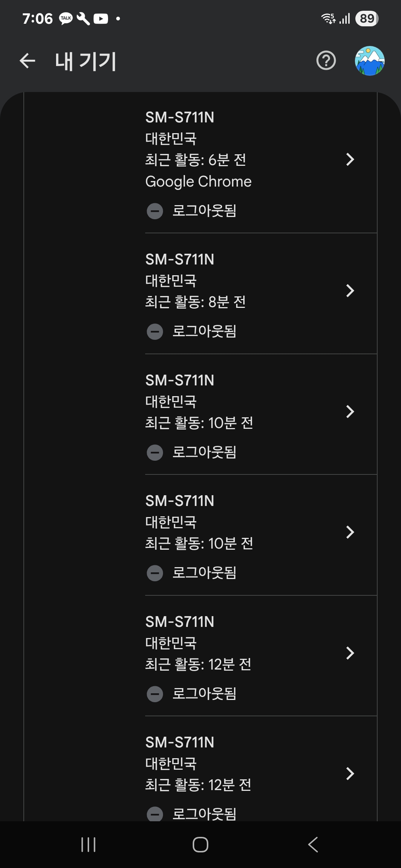Expand the device active 8분 전 chevron
The width and height of the screenshot is (401, 868).
coord(350,291)
